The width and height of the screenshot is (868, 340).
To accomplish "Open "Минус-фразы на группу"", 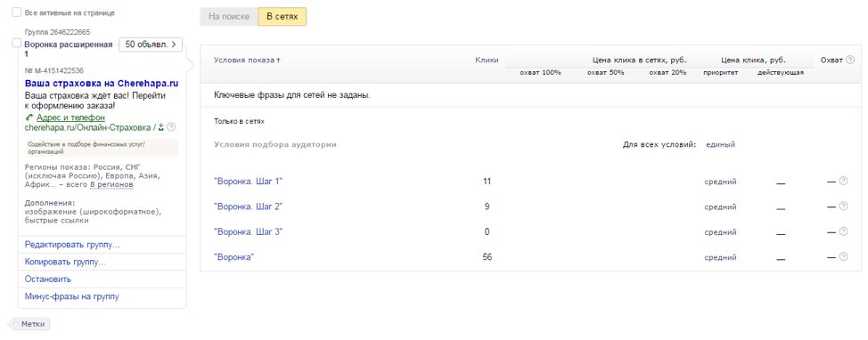I will 72,296.
